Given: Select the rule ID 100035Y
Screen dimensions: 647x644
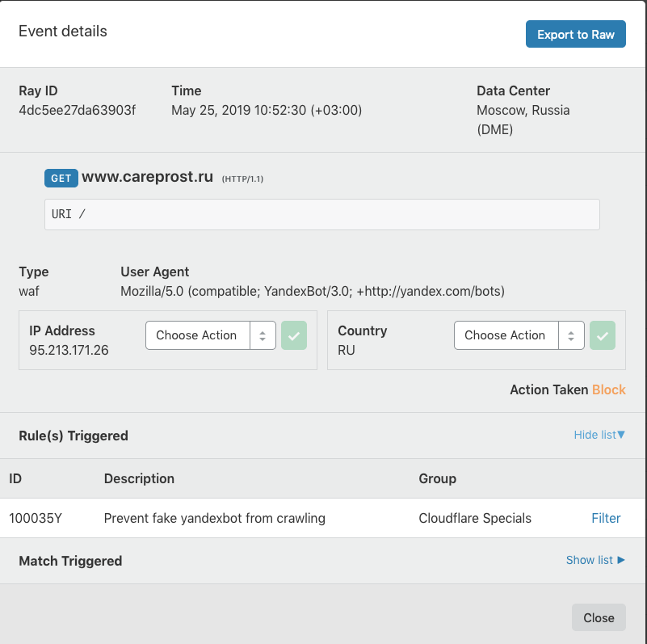Looking at the screenshot, I should (x=36, y=518).
